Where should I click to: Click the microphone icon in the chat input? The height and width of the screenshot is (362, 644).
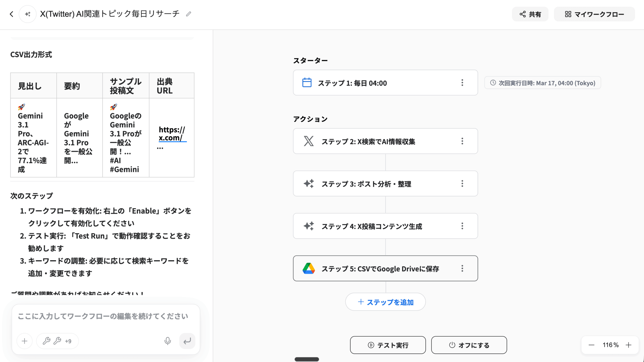point(168,341)
